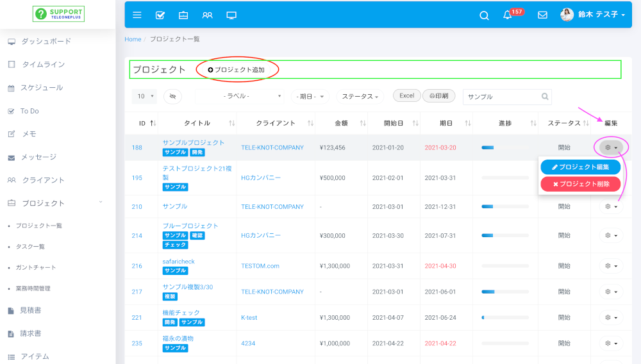Choose プロジェクト削除 from the menu
This screenshot has width=641, height=364.
(581, 184)
